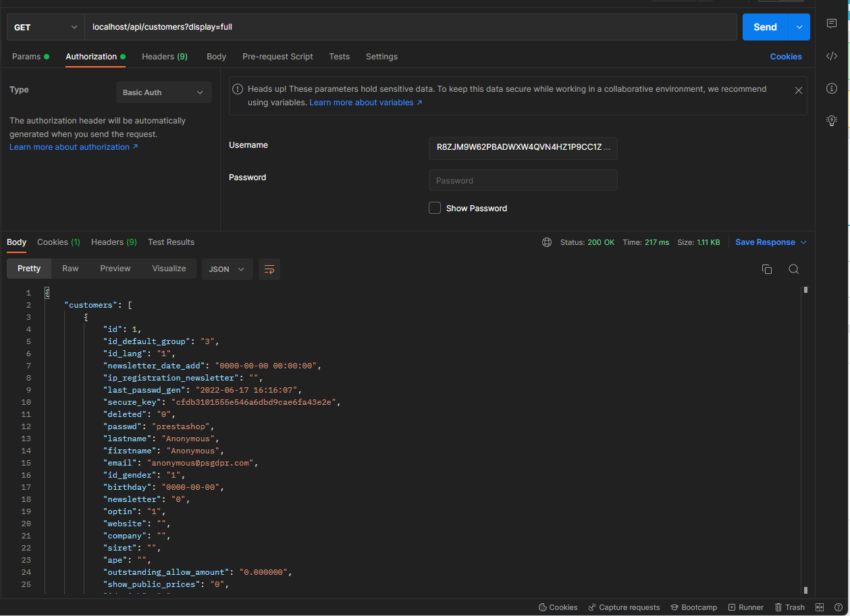This screenshot has height=616, width=850.
Task: Open the Learn more about variables link
Action: [362, 102]
